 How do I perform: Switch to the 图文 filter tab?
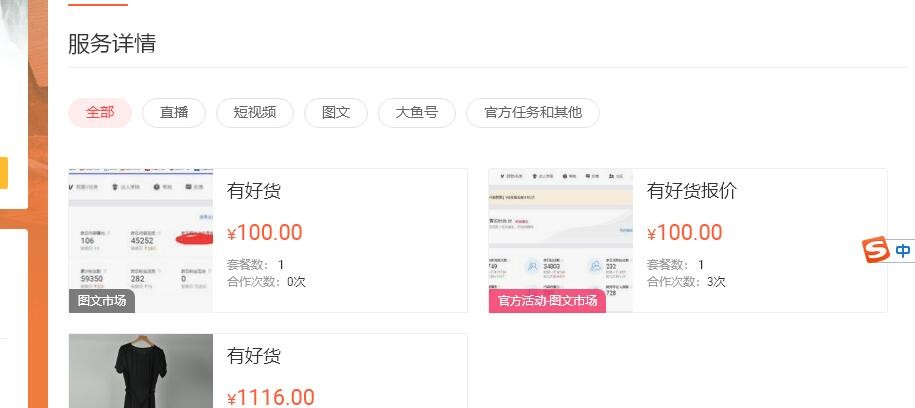tap(336, 113)
